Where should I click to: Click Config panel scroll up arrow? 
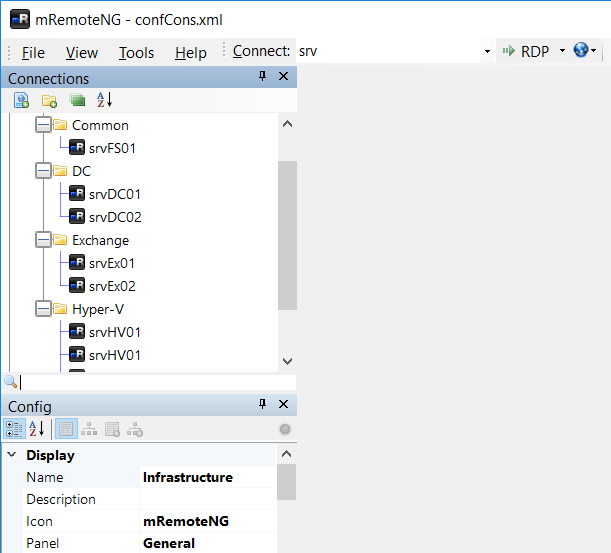click(x=286, y=454)
